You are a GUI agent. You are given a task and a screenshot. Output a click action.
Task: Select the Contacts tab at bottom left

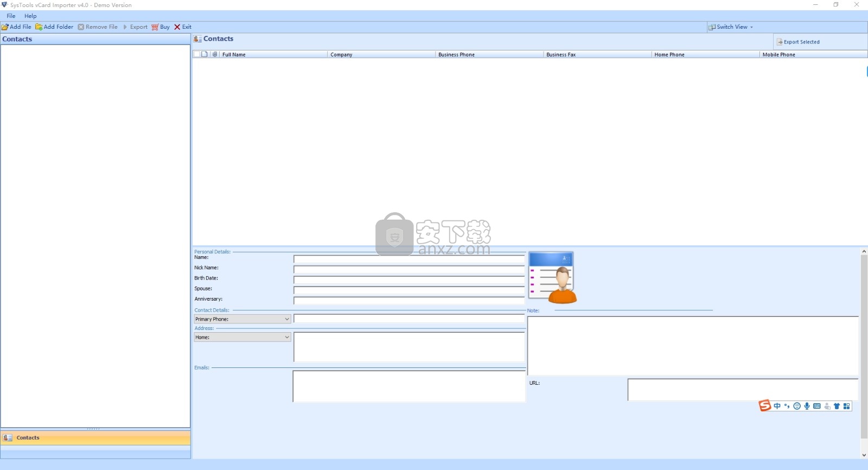click(95, 437)
